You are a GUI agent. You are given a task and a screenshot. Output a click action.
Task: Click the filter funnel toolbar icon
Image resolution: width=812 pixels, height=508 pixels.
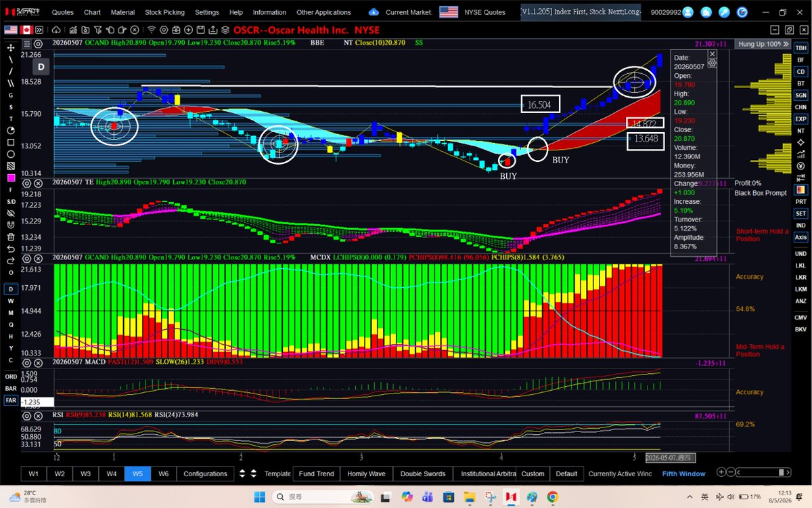tap(98, 30)
